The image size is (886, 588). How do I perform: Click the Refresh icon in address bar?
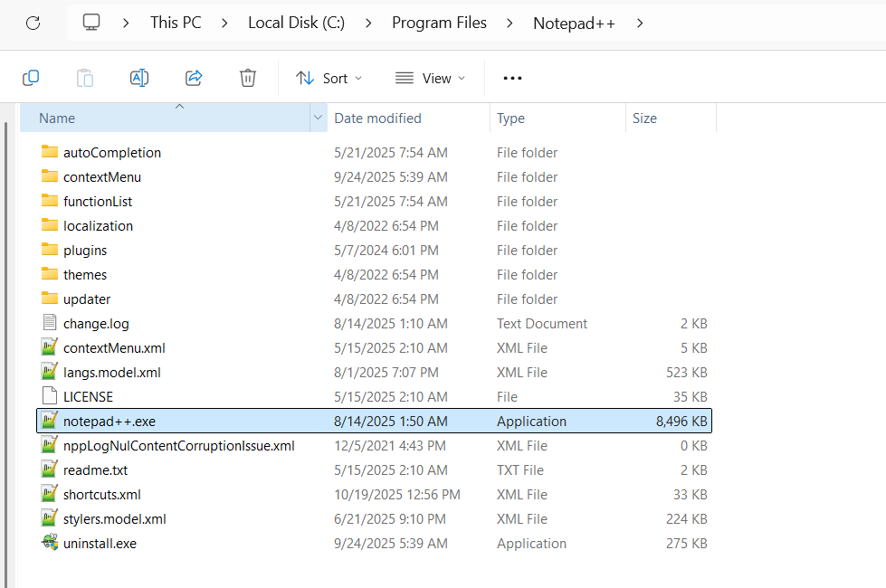33,23
